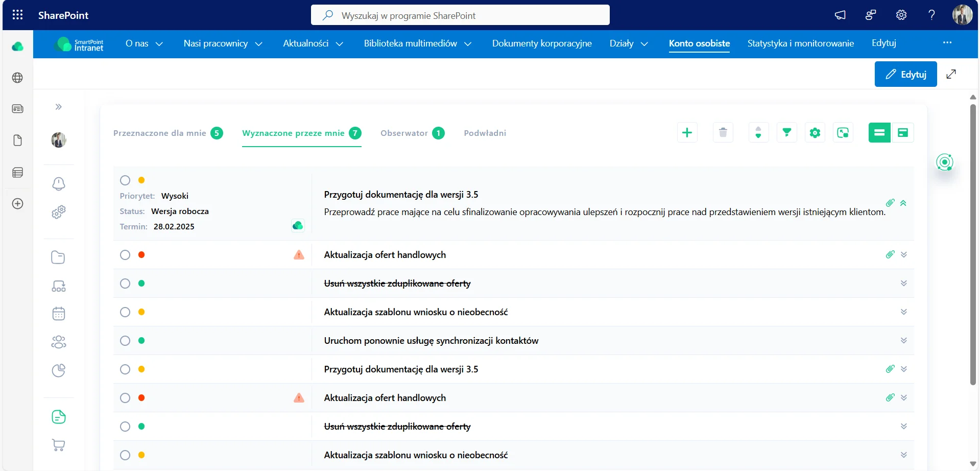The width and height of the screenshot is (980, 471).
Task: Open 'Konto osobiste' navigation link
Action: [699, 43]
